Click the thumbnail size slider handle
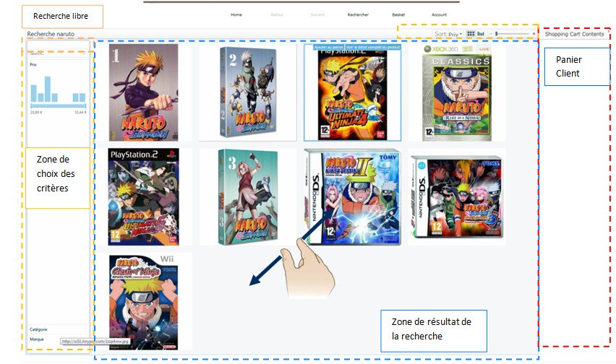Viewport: 616px width, 364px height. [x=497, y=34]
